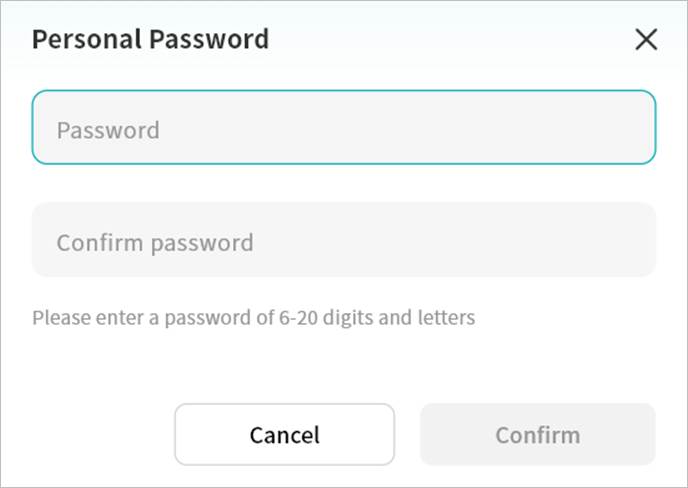Exit the password dialog with X
This screenshot has height=488, width=688.
click(x=646, y=40)
